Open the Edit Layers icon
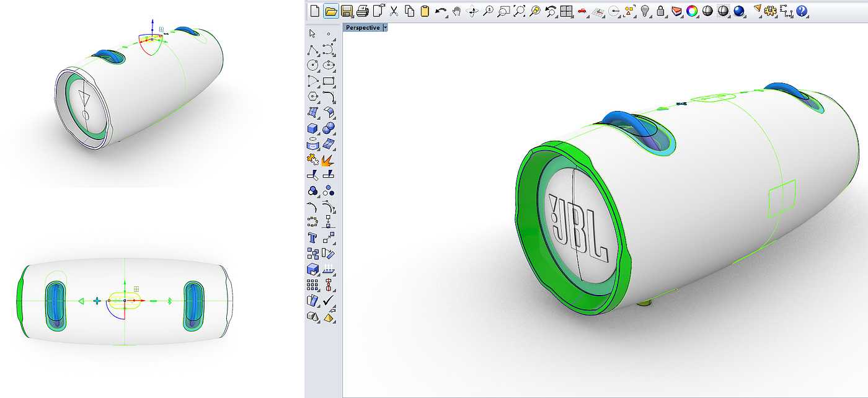 click(676, 11)
